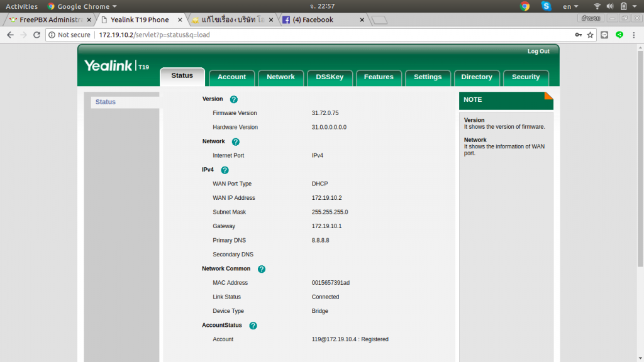Click the Subnet Mask value 255.255.255.0

[x=330, y=212]
